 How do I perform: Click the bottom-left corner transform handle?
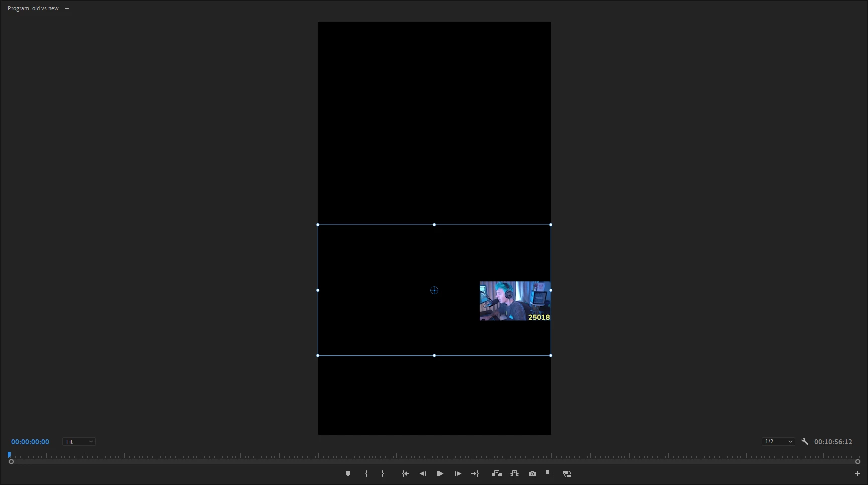point(318,356)
